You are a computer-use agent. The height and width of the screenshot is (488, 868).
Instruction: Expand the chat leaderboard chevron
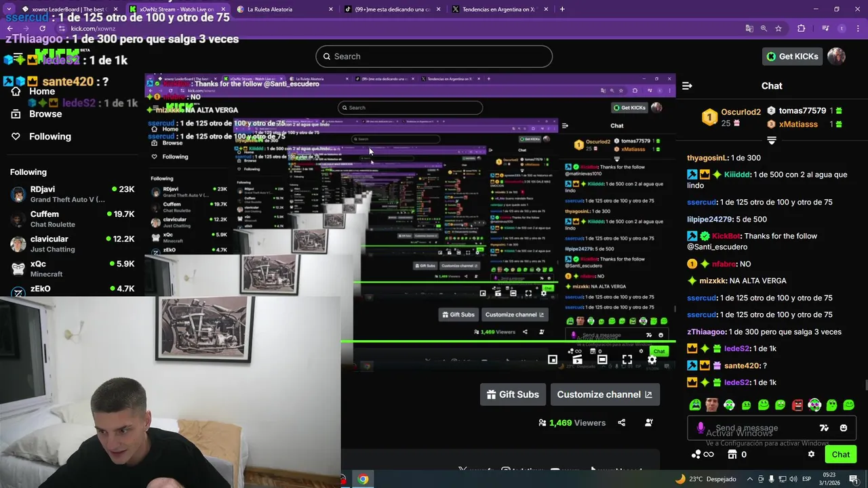772,140
